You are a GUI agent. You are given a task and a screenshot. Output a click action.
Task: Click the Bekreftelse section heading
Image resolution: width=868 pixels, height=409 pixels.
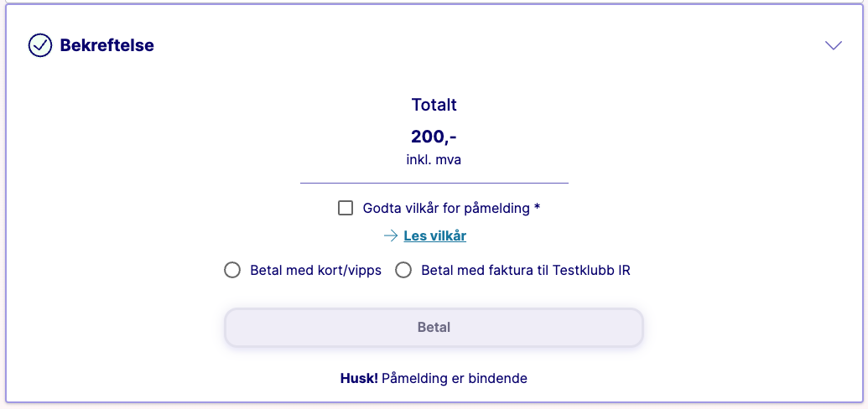[107, 45]
